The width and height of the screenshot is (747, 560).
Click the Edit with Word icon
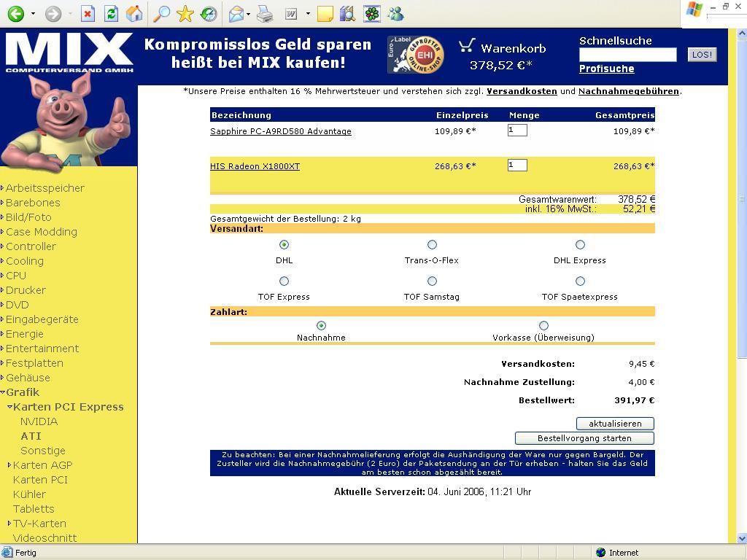(291, 15)
